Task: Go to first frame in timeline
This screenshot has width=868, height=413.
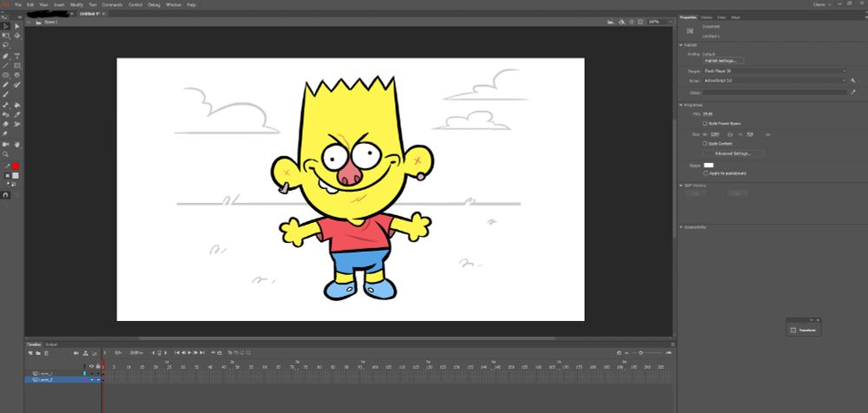Action: click(177, 352)
